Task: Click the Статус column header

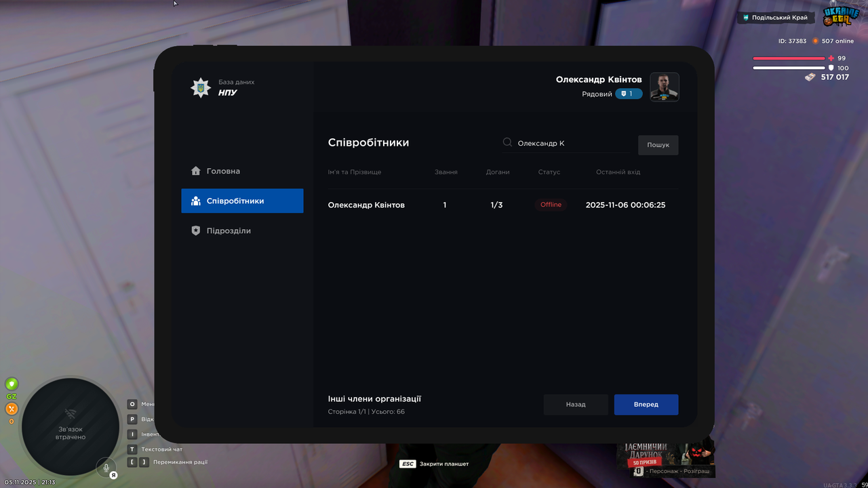Action: tap(549, 172)
